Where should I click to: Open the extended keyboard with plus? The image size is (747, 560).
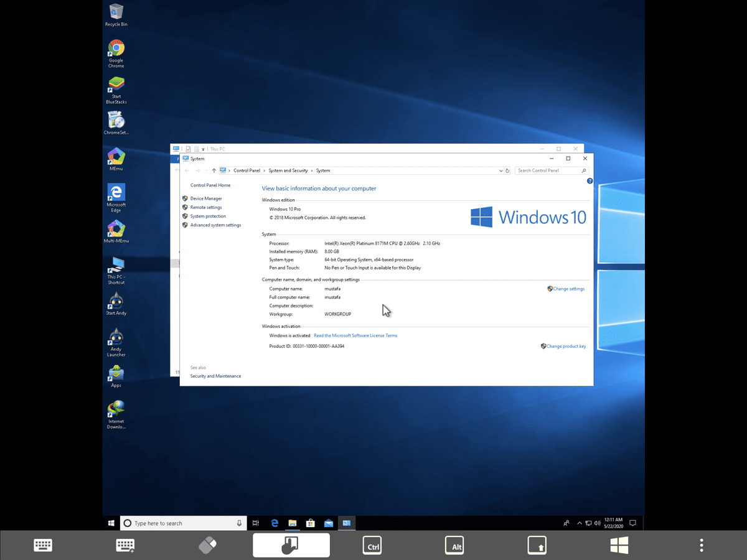point(125,546)
